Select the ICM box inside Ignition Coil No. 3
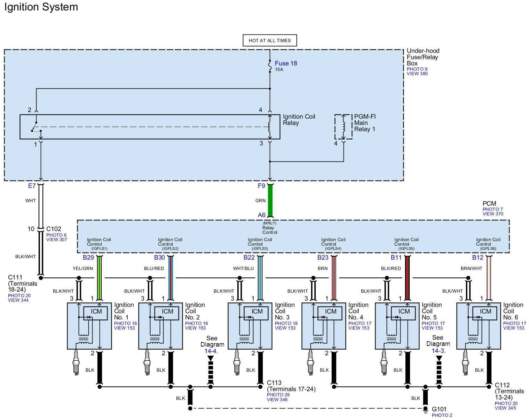 [257, 312]
